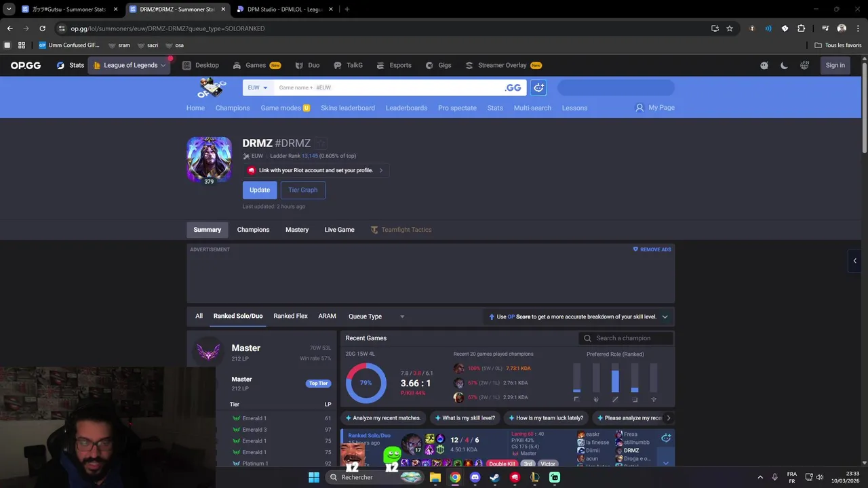This screenshot has width=868, height=488.
Task: Open Game modes nav link
Action: [285, 108]
